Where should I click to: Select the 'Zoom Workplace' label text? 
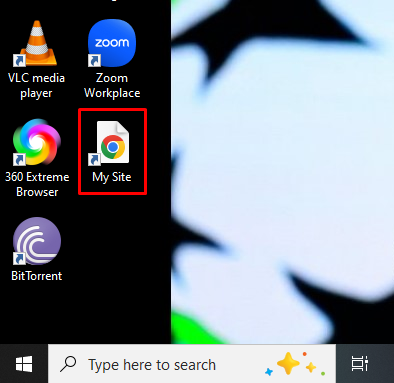pos(112,86)
